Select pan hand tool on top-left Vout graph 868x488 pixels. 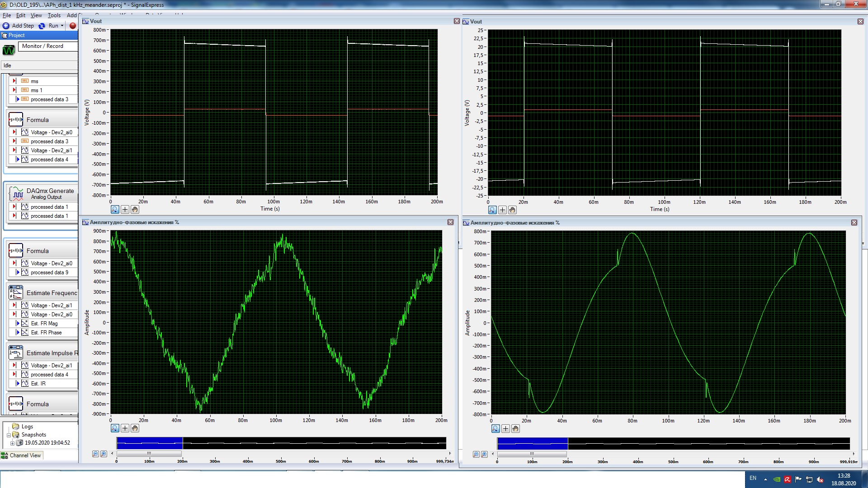click(135, 209)
